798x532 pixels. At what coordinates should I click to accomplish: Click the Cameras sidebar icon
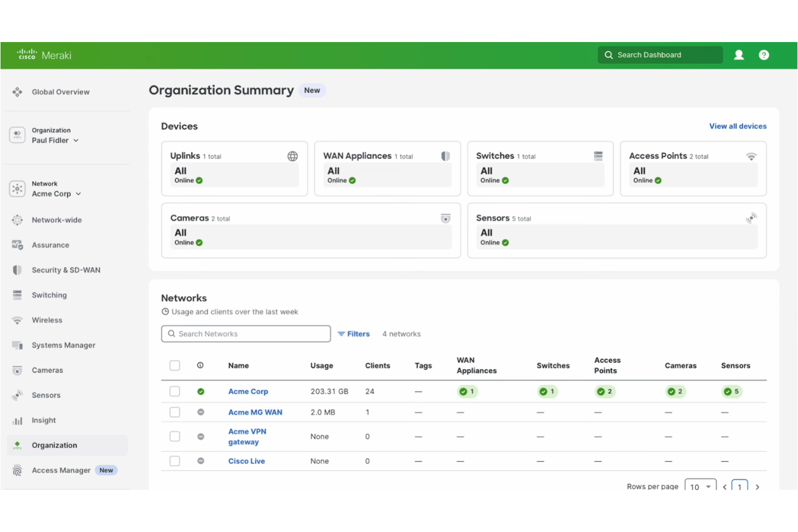pyautogui.click(x=17, y=370)
